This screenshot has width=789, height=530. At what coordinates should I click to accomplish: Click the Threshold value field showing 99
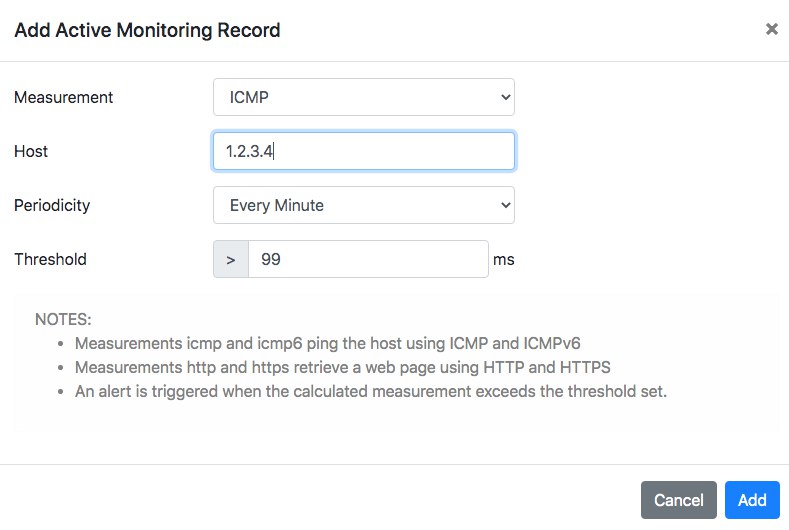click(368, 259)
